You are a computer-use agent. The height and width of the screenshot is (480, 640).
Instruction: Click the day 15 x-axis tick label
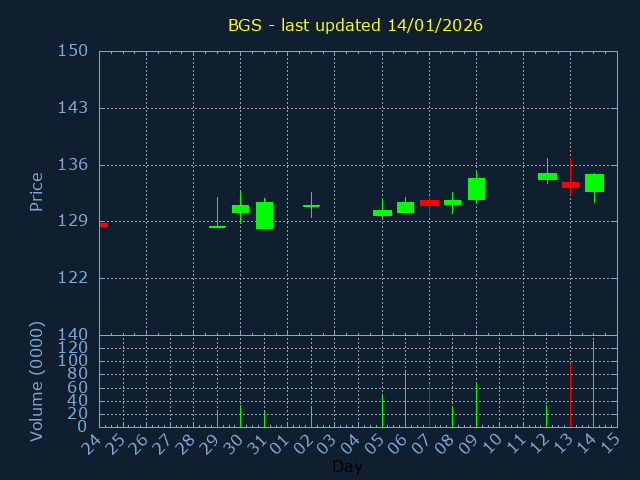click(610, 442)
